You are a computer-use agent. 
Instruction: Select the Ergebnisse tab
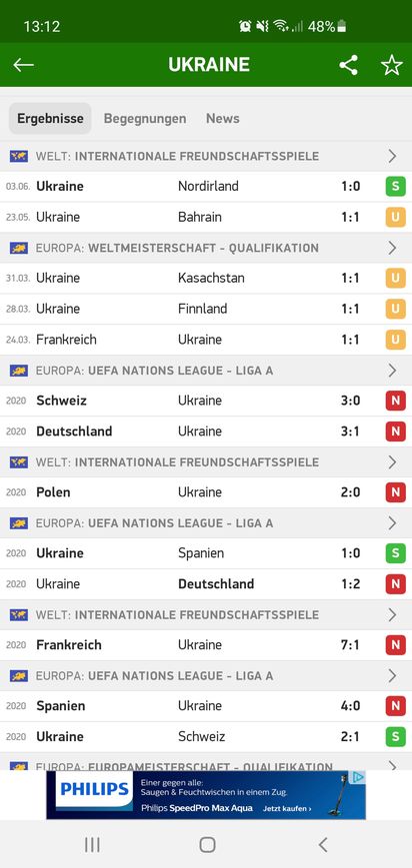[50, 119]
